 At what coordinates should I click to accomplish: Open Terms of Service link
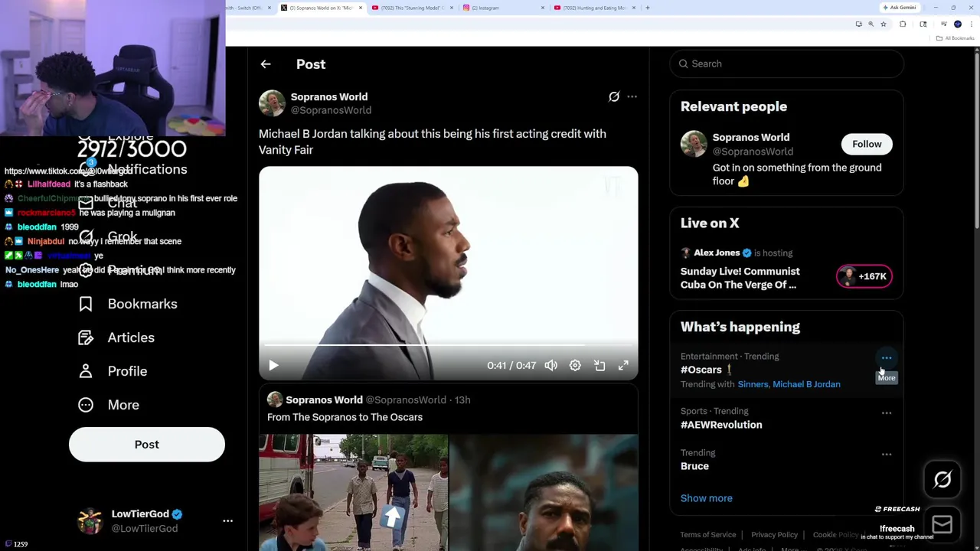708,535
